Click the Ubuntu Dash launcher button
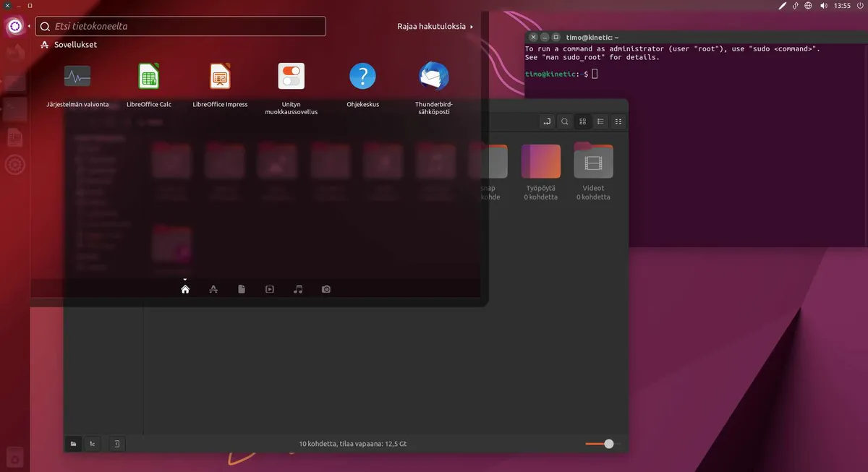Screen dimensions: 868x472 click(x=15, y=27)
